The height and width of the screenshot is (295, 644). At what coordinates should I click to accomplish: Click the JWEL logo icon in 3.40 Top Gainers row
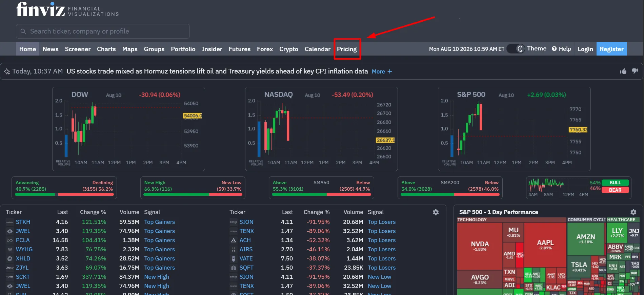click(x=10, y=231)
